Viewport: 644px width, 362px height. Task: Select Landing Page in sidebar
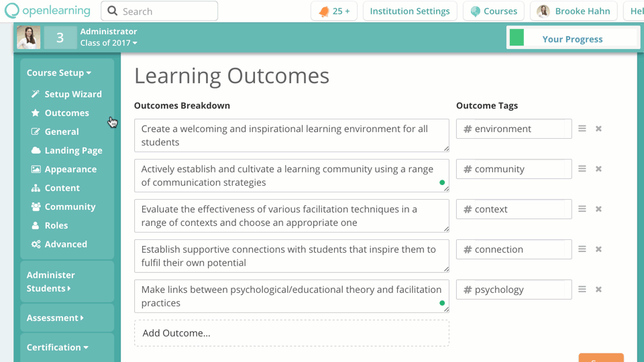(73, 151)
